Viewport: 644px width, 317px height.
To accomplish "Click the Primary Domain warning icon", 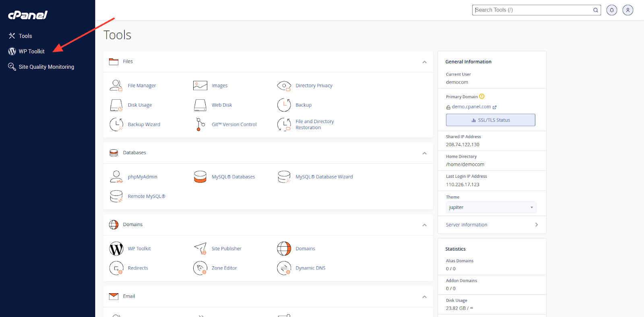I will point(482,97).
